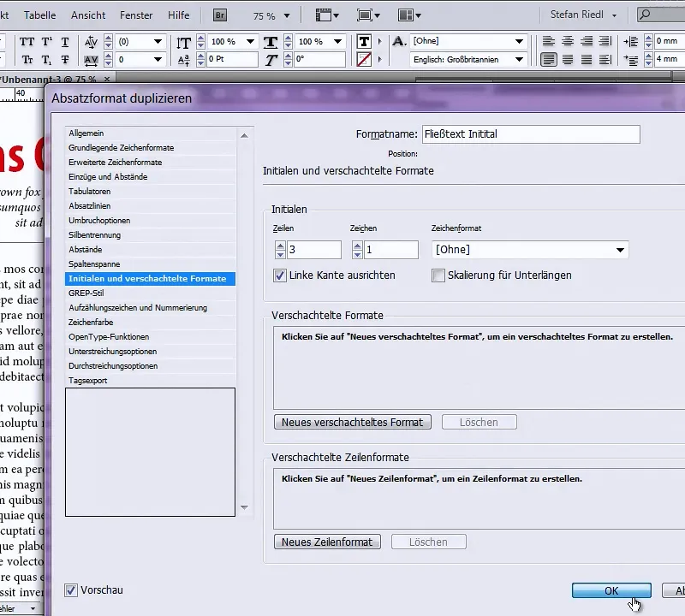
Task: Center paragraph alignment in control panel
Action: pyautogui.click(x=568, y=41)
